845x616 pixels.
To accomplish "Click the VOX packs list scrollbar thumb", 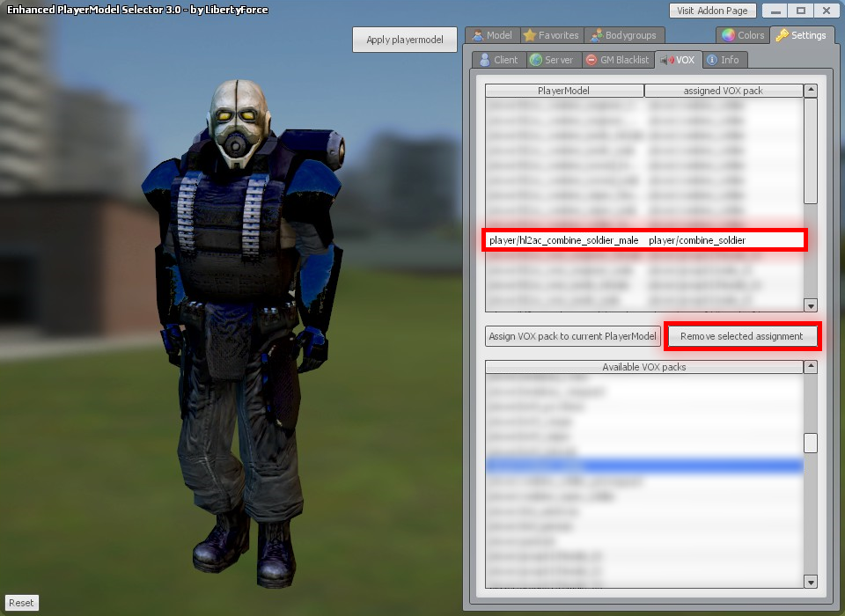I will (x=811, y=443).
